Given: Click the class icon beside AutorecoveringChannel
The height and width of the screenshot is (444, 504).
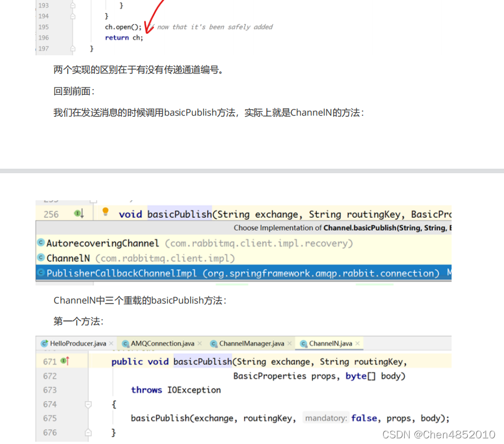Looking at the screenshot, I should tap(41, 242).
